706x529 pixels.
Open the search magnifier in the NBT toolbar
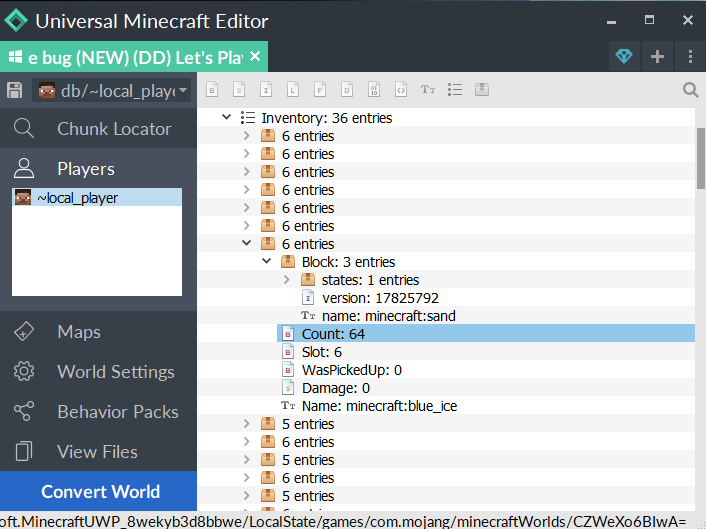point(690,90)
